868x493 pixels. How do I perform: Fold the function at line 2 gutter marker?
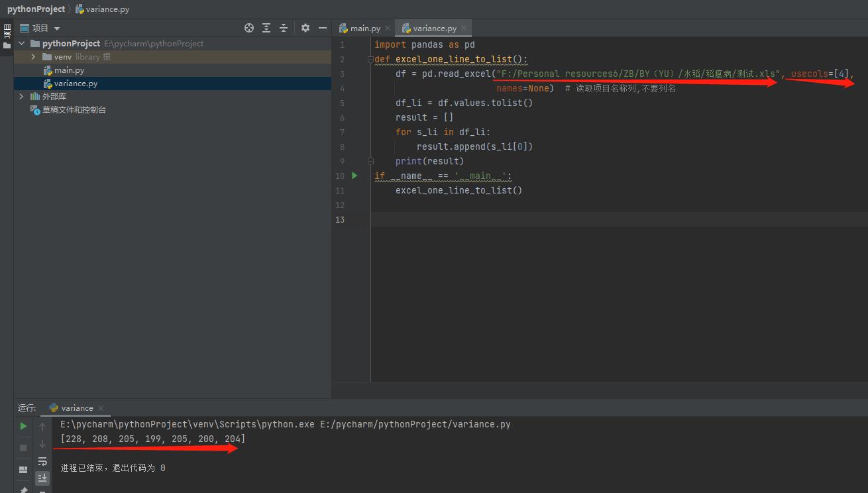(x=370, y=59)
